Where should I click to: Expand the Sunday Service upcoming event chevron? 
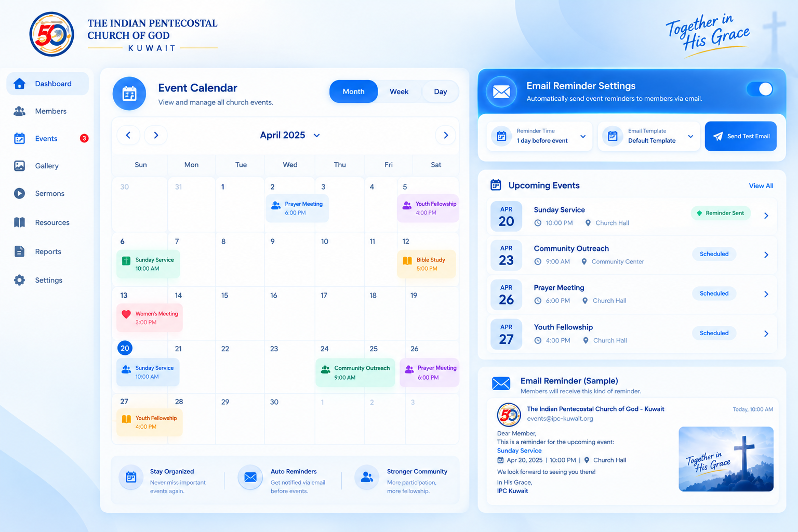click(766, 216)
